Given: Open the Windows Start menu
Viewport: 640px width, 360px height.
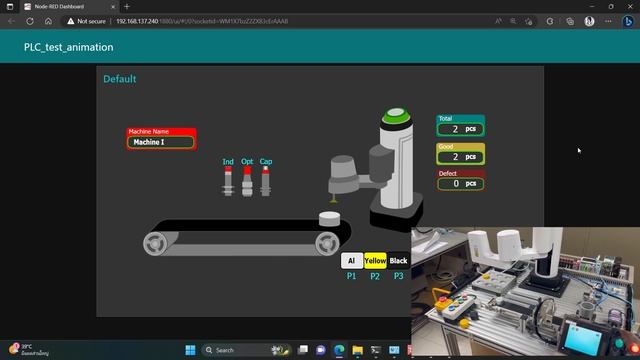Looking at the screenshot, I should pos(190,350).
